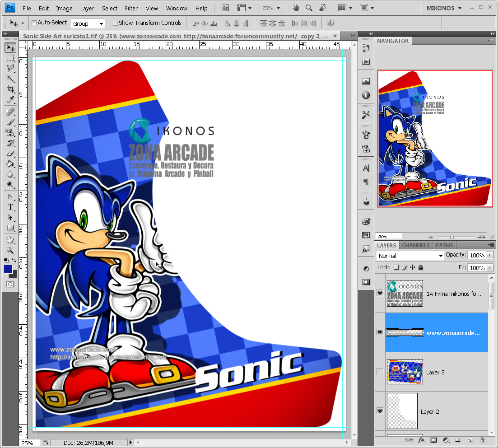Swap foreground and background colors
498x448 pixels.
[x=14, y=260]
